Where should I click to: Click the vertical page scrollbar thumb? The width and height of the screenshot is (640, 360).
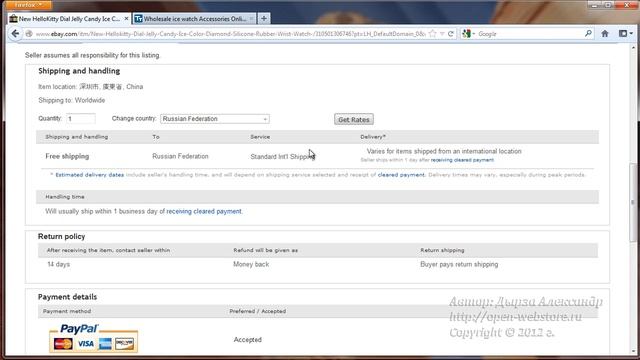633,202
